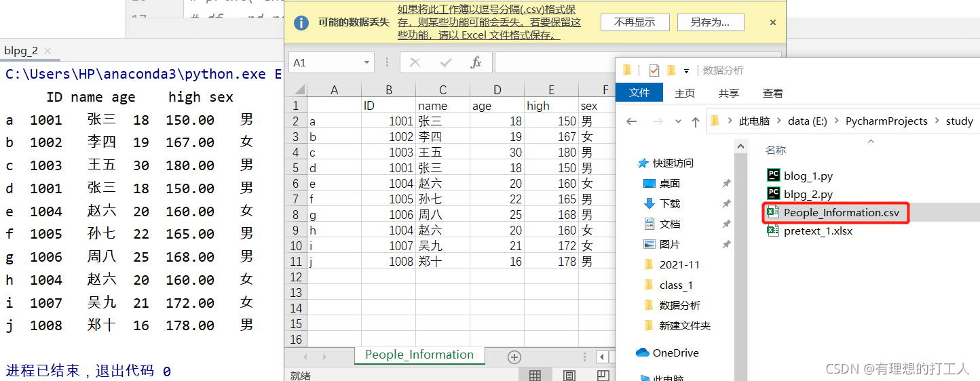Screen dimensions: 980x381
Task: Select column B header in Excel
Action: (388, 90)
